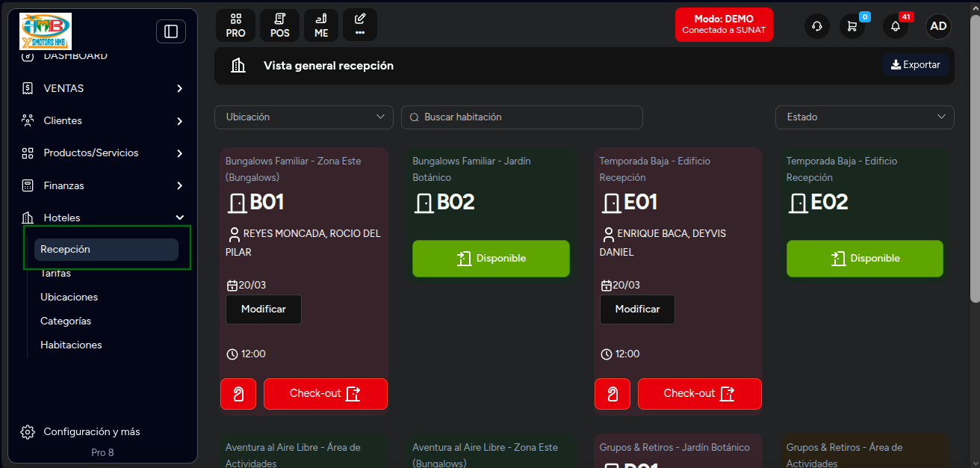Expand the Productos/Servicios menu
This screenshot has height=468, width=980.
(x=103, y=153)
